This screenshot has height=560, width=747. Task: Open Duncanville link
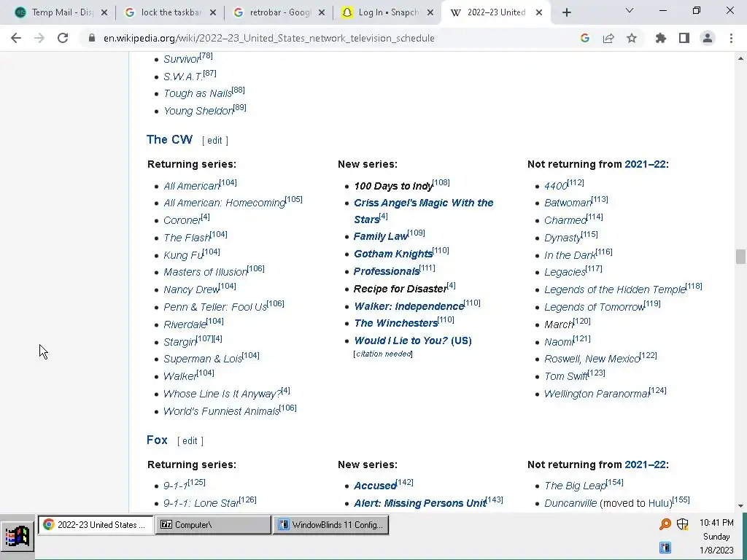pyautogui.click(x=570, y=503)
